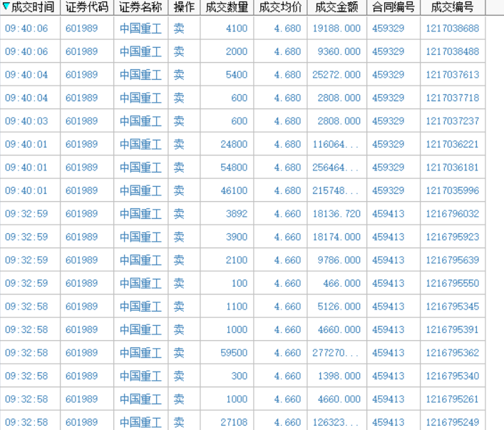
Task: Select trade number 1217037613
Action: (453, 75)
